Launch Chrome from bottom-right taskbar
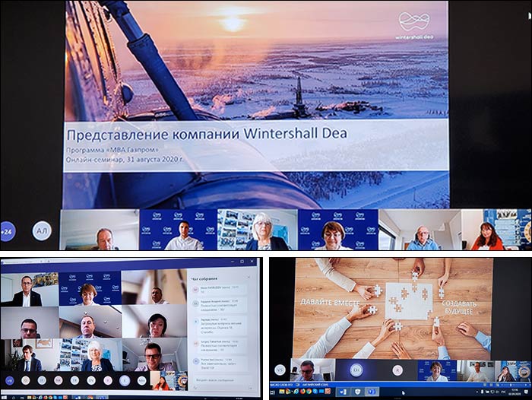Image resolution: width=532 pixels, height=400 pixels. pos(309,392)
